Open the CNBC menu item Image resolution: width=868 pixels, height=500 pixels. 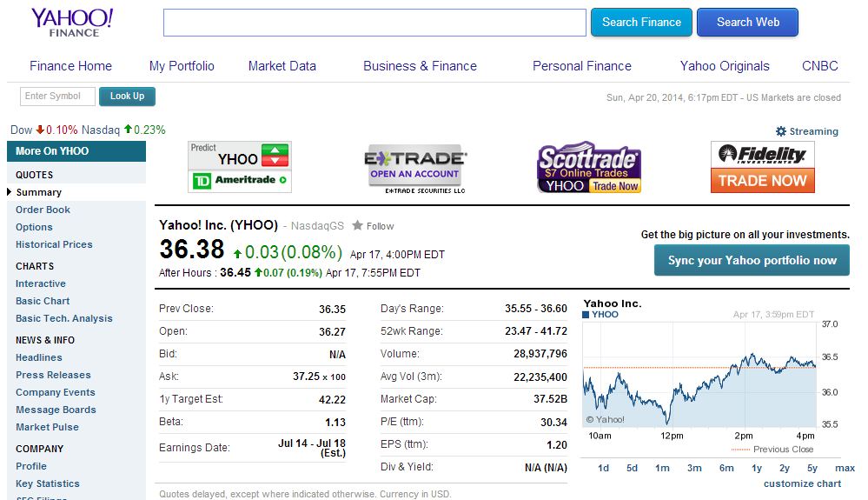820,66
